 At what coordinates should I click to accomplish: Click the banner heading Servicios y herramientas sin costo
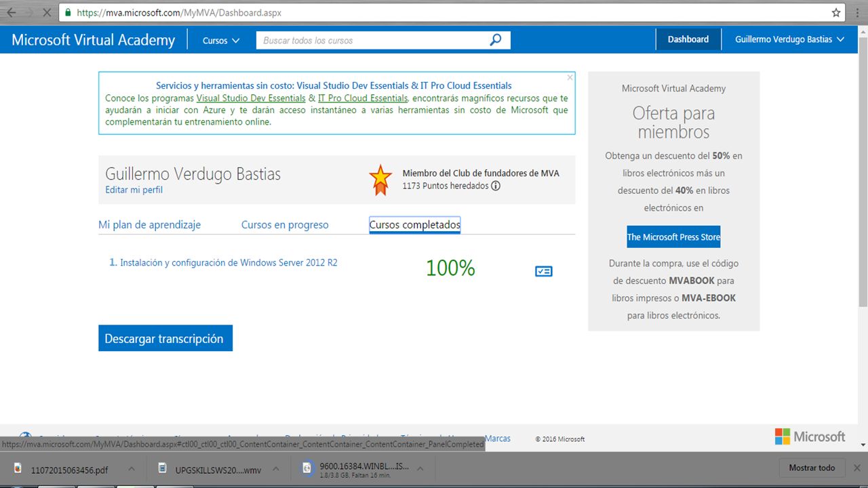(334, 85)
